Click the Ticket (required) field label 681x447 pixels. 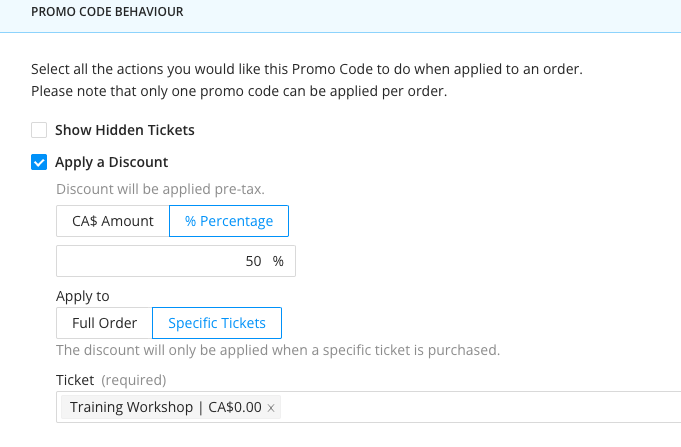111,380
